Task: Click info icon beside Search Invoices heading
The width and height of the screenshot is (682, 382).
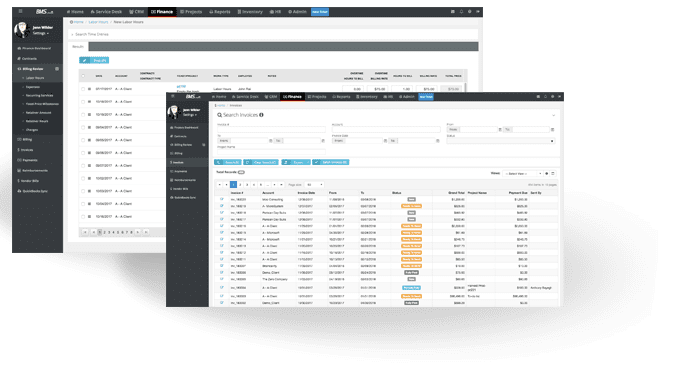Action: click(x=261, y=115)
